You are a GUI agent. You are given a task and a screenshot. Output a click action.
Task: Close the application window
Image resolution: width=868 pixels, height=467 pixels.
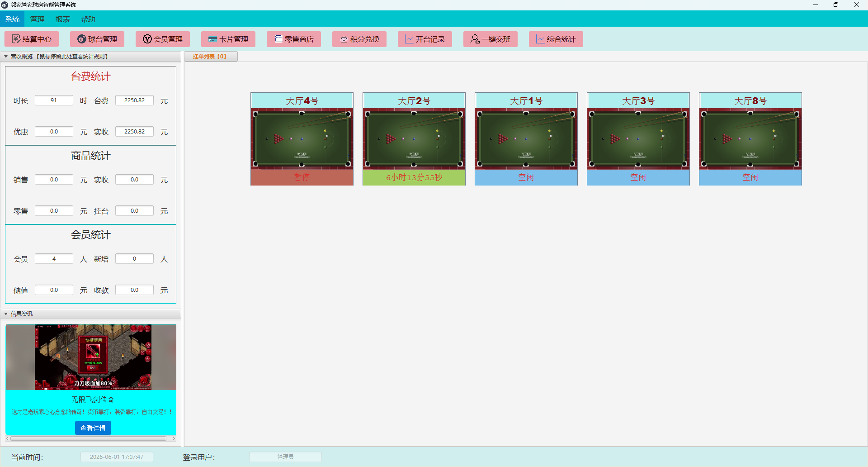(857, 5)
